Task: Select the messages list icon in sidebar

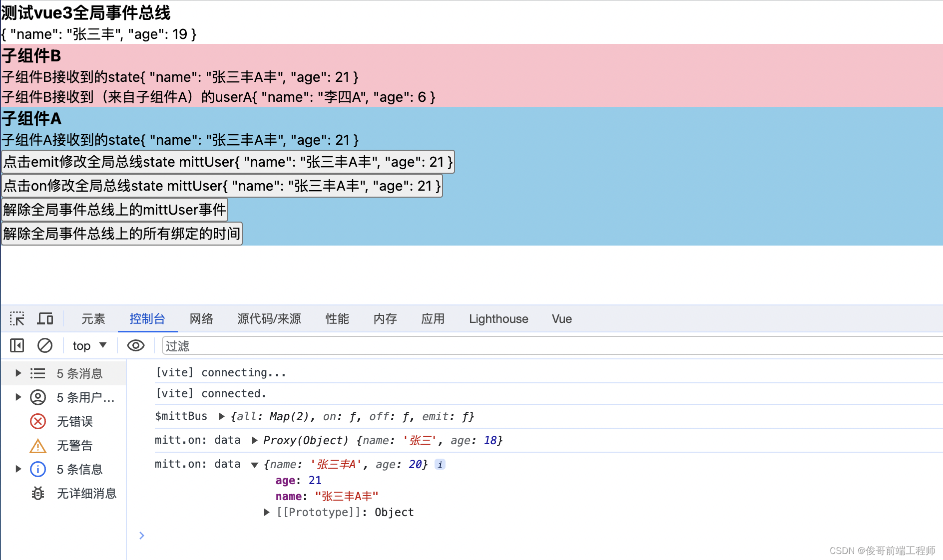Action: click(x=38, y=373)
